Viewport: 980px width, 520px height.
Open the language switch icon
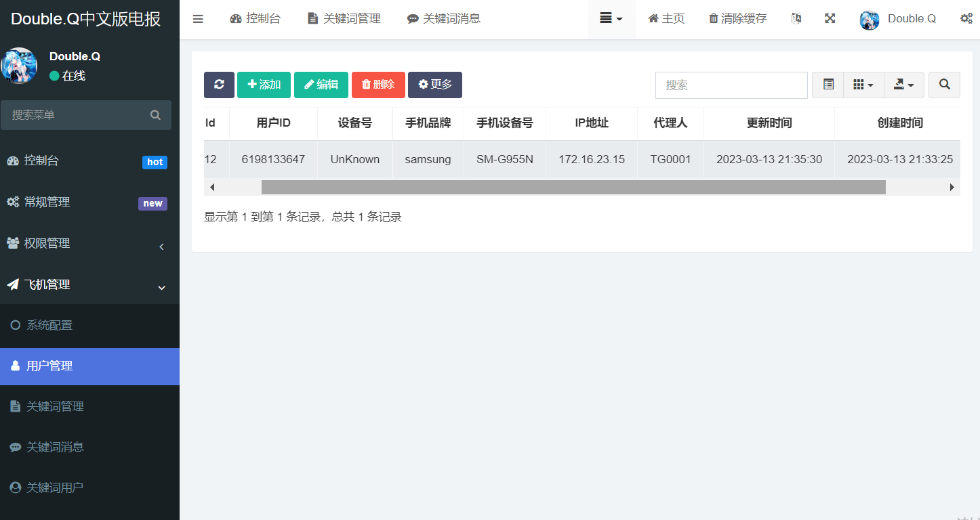click(796, 19)
